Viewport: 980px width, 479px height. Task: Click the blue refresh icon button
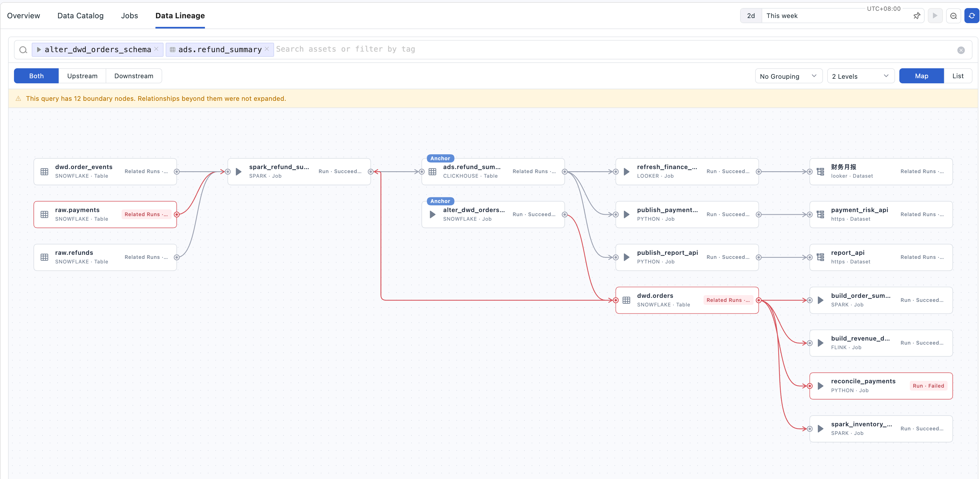[x=972, y=16]
